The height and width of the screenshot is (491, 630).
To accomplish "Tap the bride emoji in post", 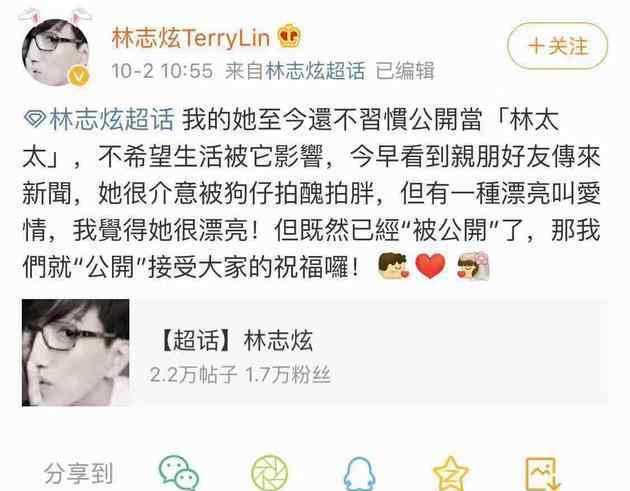I will (473, 266).
